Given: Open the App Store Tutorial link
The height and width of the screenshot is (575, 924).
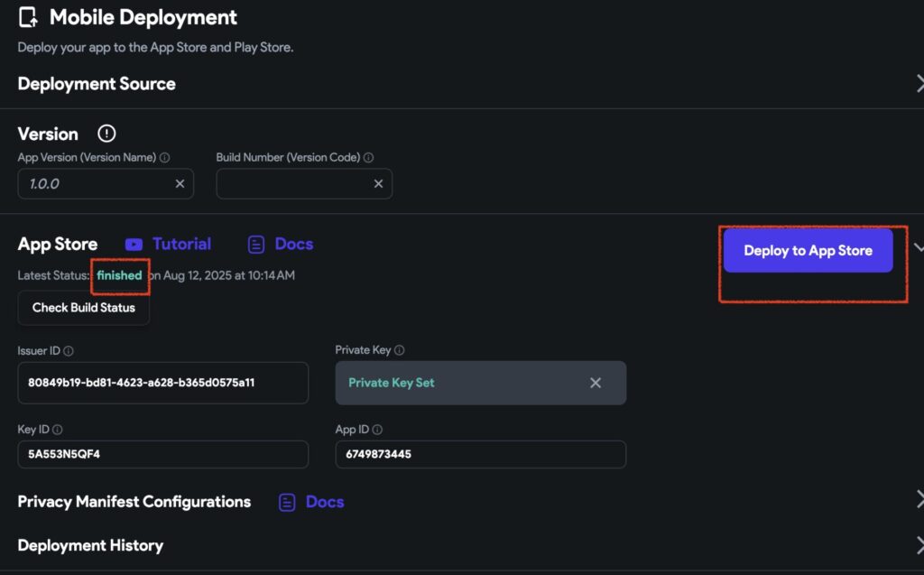Looking at the screenshot, I should [181, 244].
